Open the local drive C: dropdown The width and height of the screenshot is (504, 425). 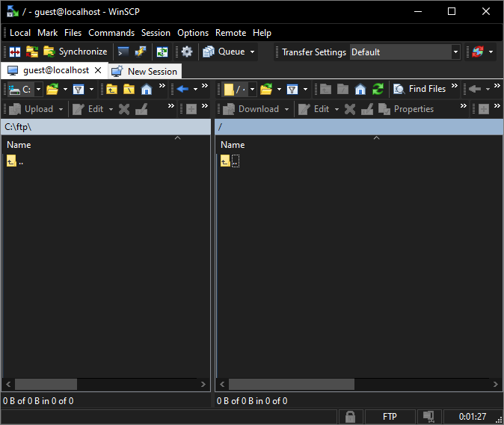pos(39,89)
